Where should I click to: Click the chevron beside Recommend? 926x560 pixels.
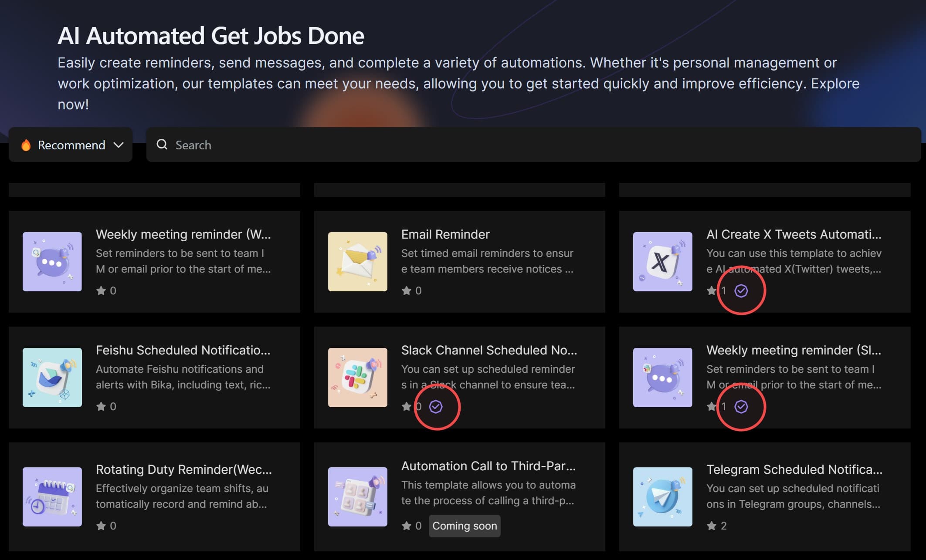pos(119,145)
